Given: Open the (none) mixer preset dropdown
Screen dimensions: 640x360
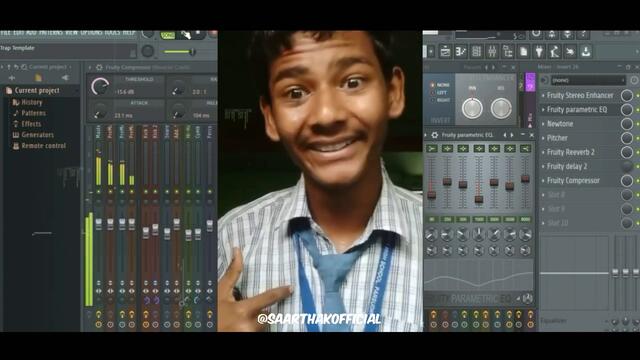Looking at the screenshot, I should point(588,80).
